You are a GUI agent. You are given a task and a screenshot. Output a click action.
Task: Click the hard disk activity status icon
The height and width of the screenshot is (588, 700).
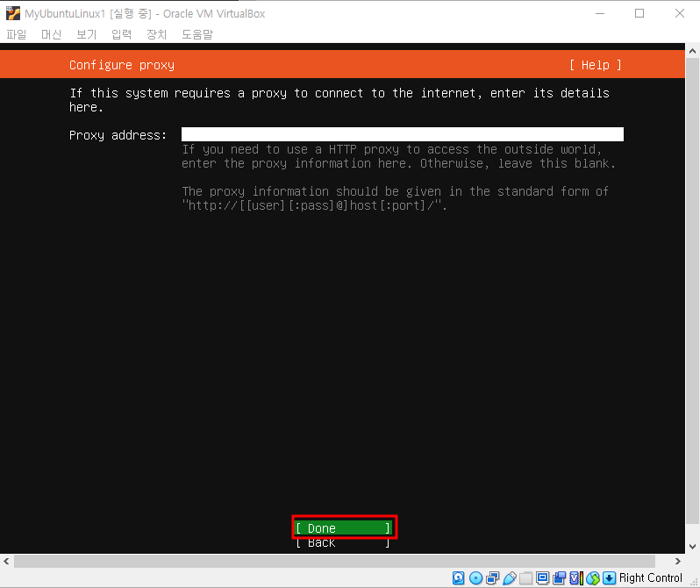coord(459,577)
